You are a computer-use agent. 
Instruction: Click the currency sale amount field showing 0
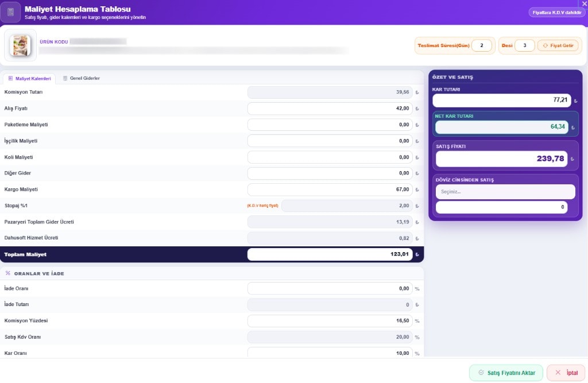pos(502,207)
